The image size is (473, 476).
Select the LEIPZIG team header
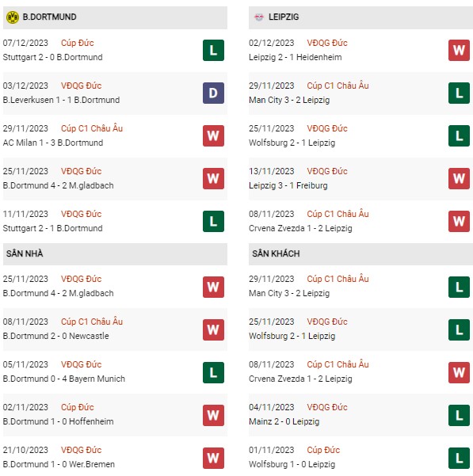pos(360,17)
